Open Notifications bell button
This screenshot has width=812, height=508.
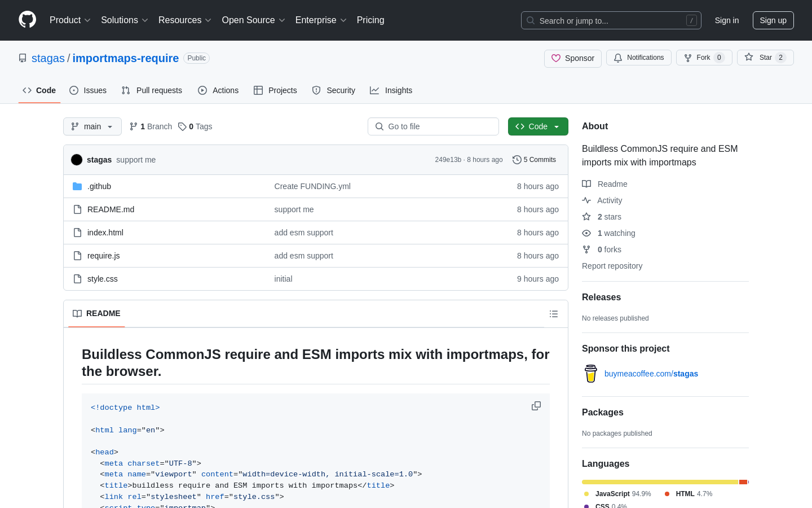point(639,58)
